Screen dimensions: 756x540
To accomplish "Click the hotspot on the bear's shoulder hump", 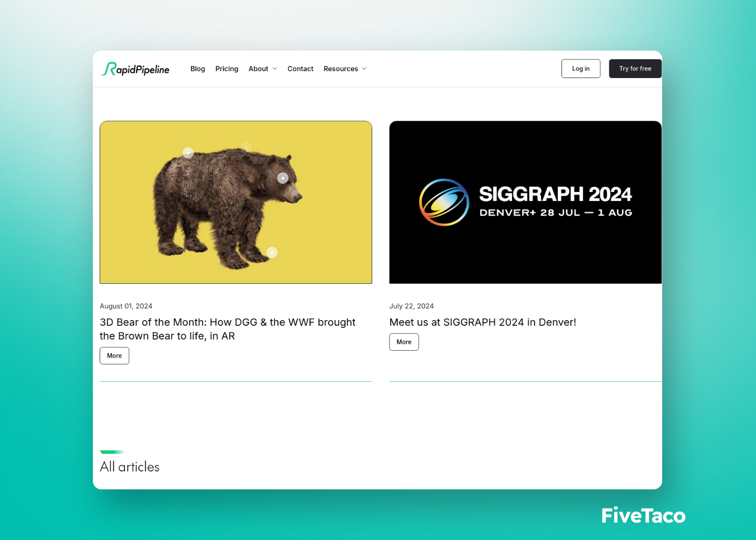I will (x=246, y=147).
